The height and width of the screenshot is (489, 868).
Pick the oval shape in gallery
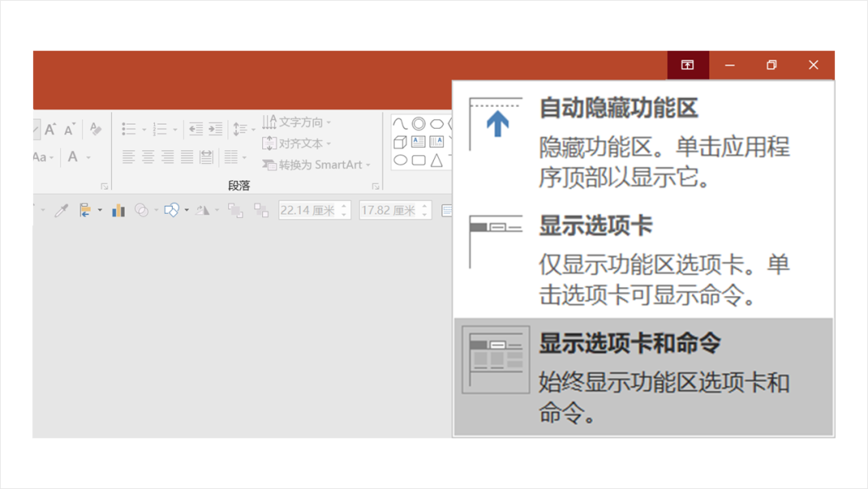[x=400, y=161]
